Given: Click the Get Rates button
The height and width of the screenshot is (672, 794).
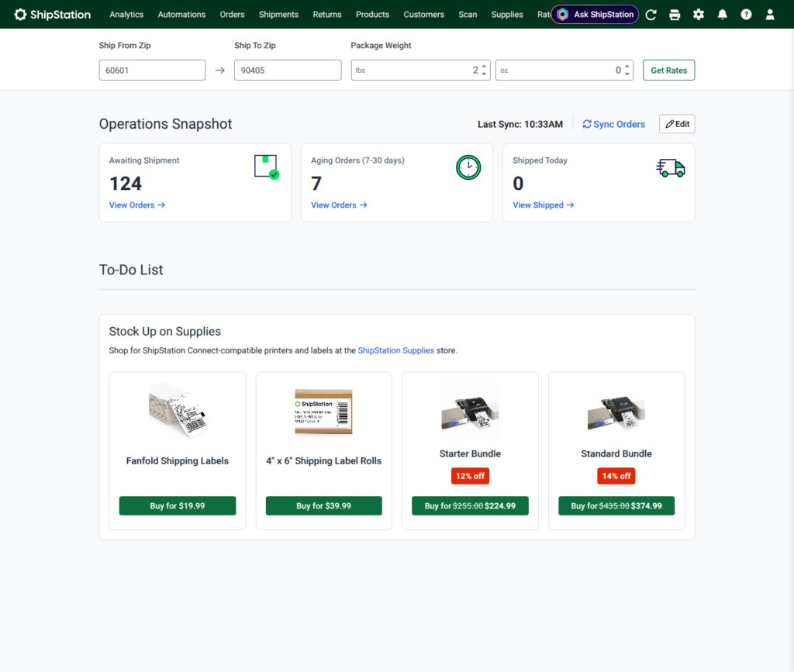Looking at the screenshot, I should [669, 71].
